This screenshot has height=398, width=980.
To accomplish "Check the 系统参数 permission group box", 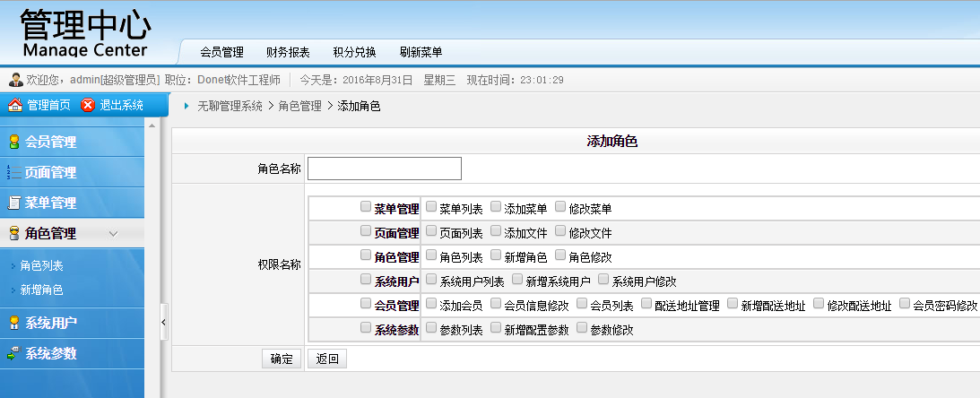I will click(366, 327).
